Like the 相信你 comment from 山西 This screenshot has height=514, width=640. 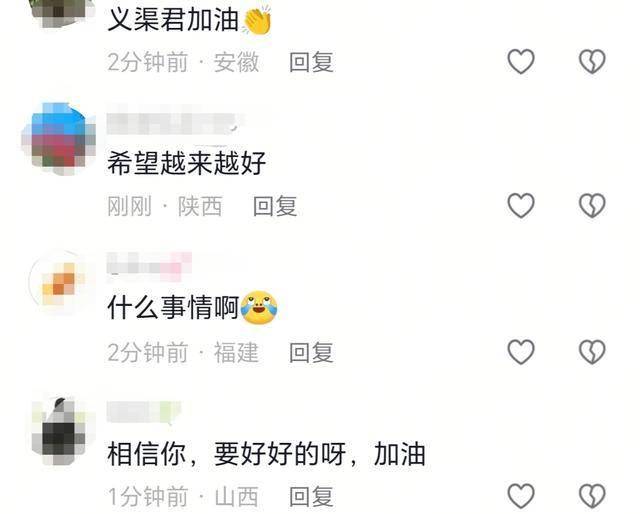521,496
